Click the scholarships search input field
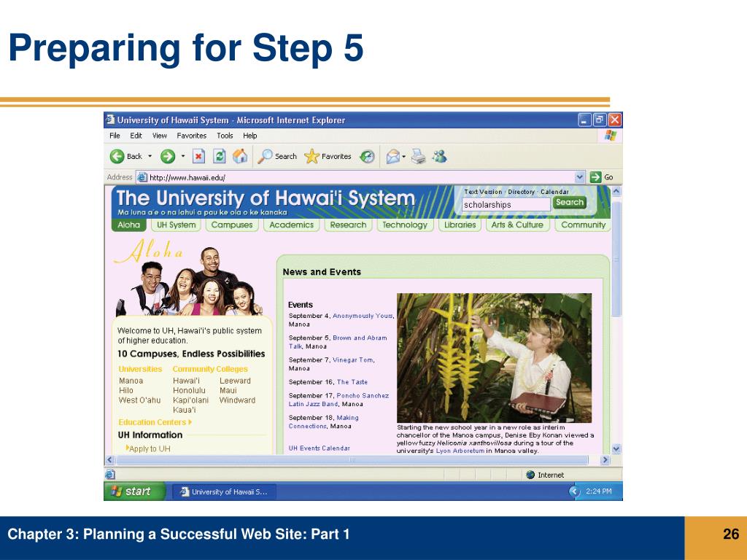This screenshot has width=747, height=560. 506,205
